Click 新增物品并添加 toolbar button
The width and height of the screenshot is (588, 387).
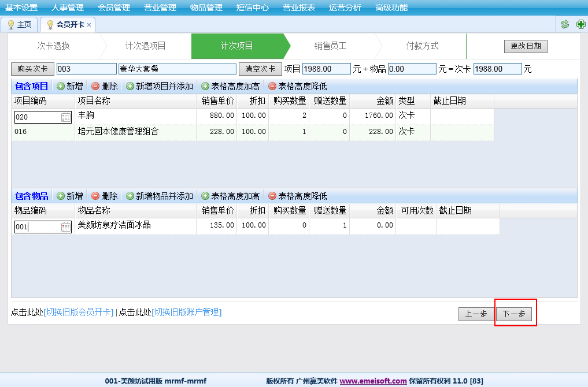(x=159, y=196)
